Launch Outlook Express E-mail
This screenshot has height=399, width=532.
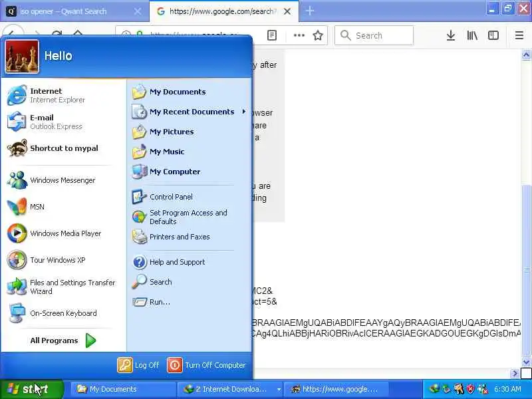coord(46,122)
